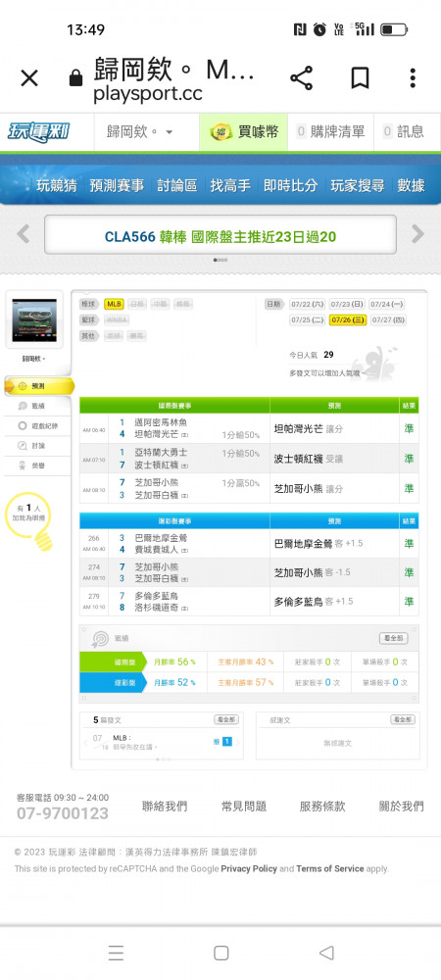Show next banner with right arrow
The height and width of the screenshot is (980, 441).
point(417,234)
